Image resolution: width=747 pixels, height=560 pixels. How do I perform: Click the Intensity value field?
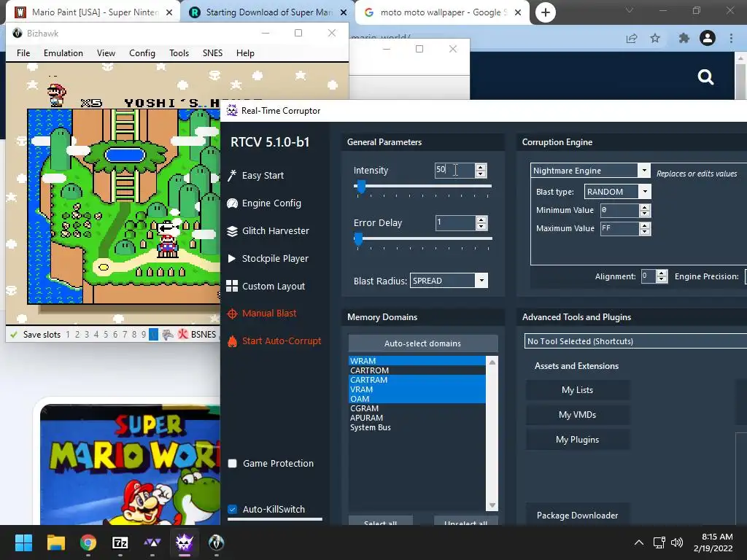pyautogui.click(x=454, y=170)
